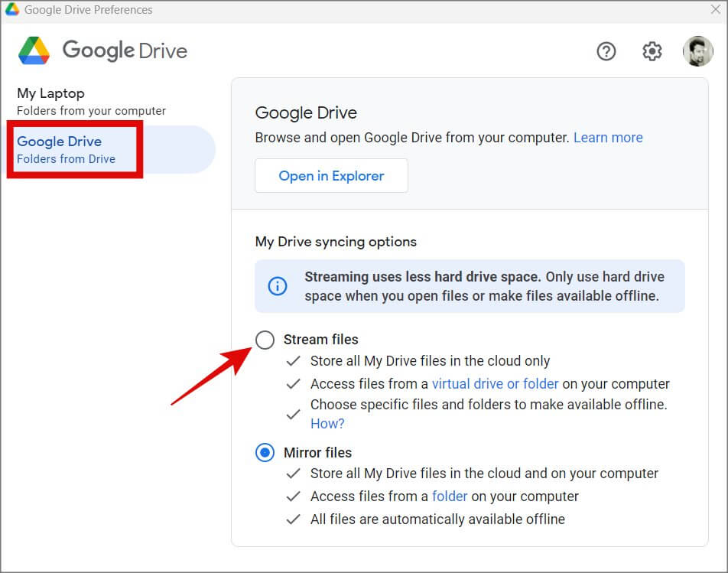Click the My Drive syncing options heading
This screenshot has height=573, width=728.
click(336, 242)
